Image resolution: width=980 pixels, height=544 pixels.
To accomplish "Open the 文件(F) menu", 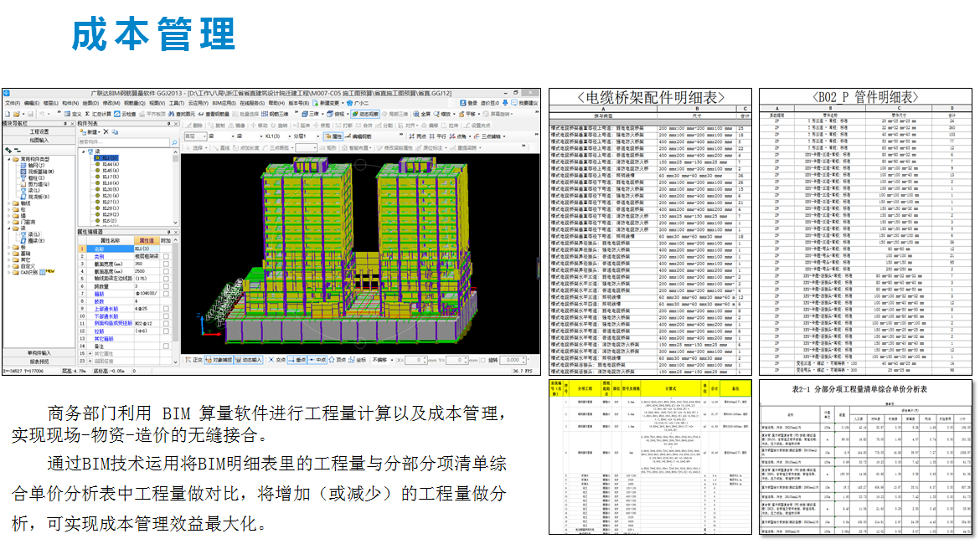I will tap(12, 103).
